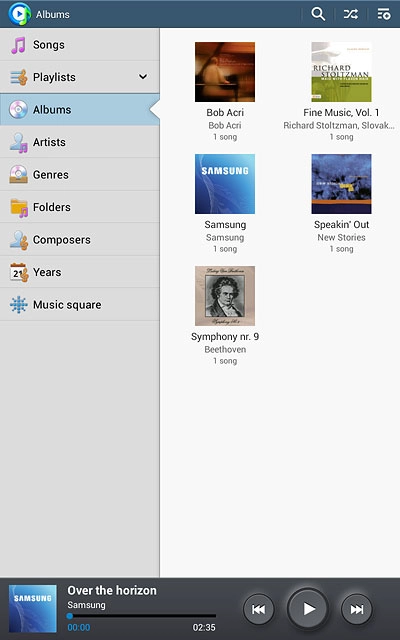
Task: Browse by Years
Action: 80,272
